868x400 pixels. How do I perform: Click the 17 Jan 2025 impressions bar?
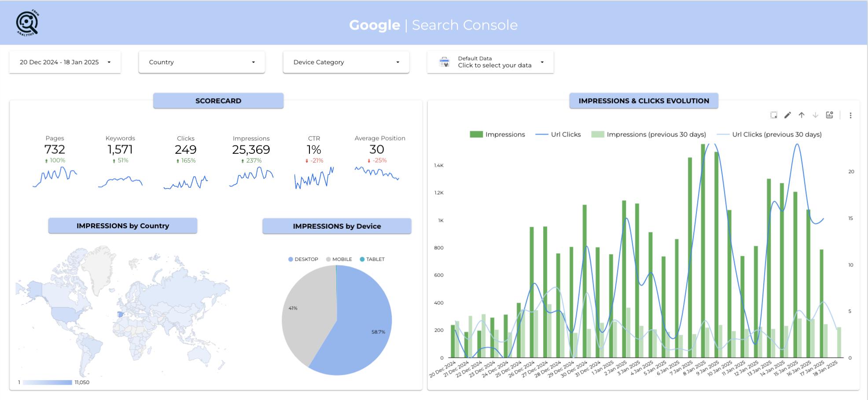point(821,304)
